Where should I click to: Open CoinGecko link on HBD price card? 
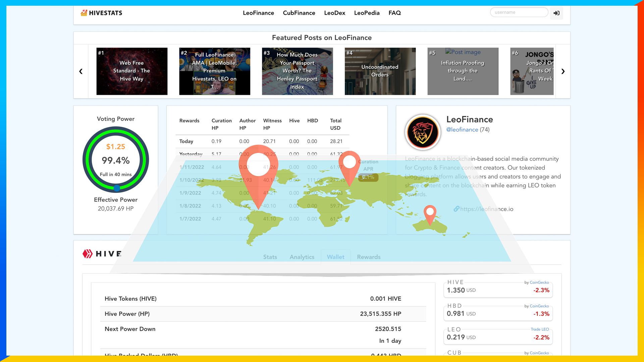point(539,306)
